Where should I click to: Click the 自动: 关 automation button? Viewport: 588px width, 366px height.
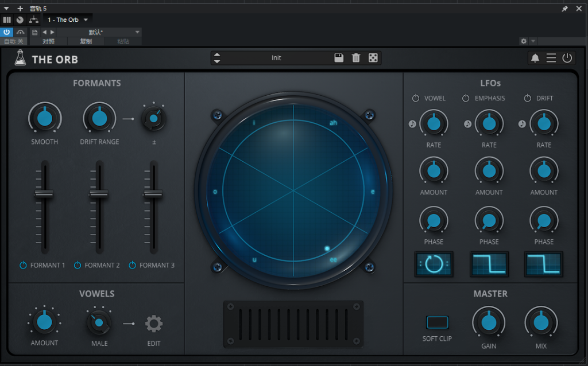point(14,41)
